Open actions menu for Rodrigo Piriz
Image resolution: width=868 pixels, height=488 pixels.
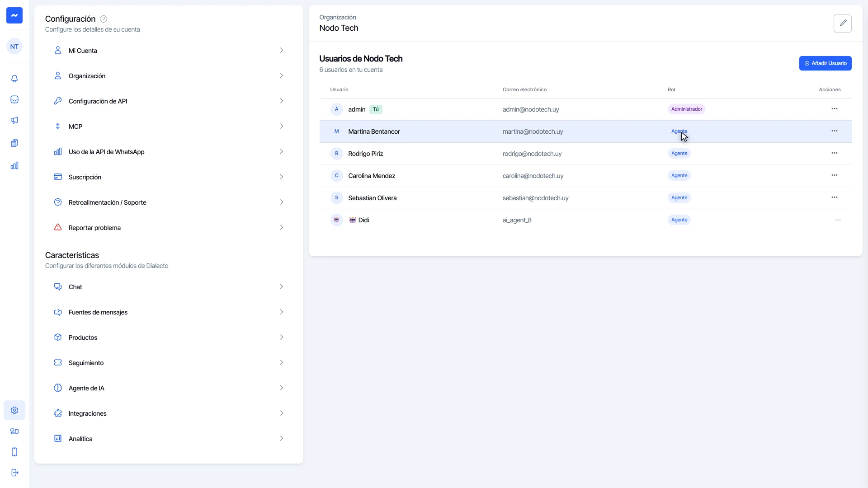[835, 153]
